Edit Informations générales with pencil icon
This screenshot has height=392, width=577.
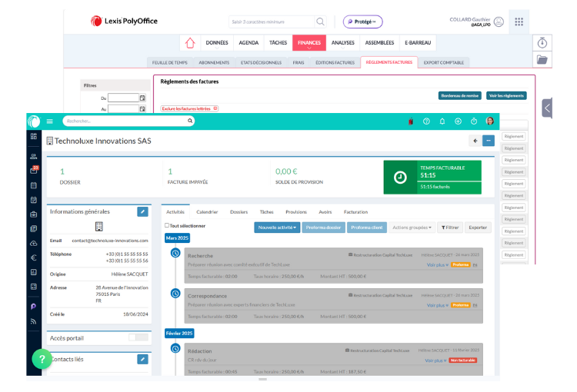pos(142,211)
